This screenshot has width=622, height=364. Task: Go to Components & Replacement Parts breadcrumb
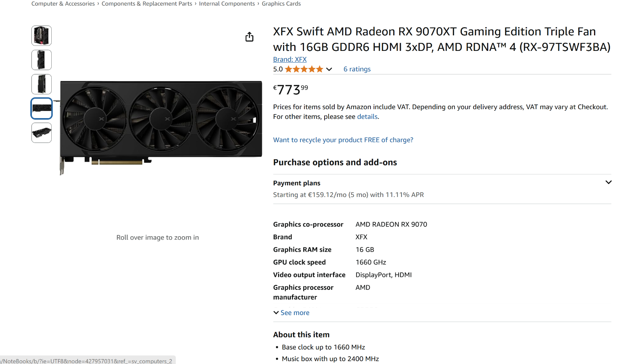click(x=147, y=3)
